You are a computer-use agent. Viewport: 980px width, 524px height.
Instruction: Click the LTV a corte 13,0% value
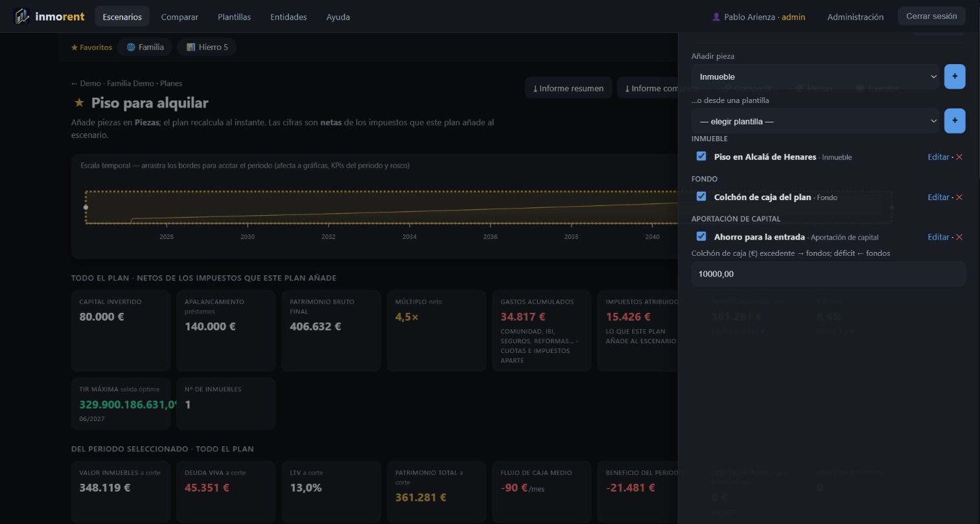tap(306, 488)
